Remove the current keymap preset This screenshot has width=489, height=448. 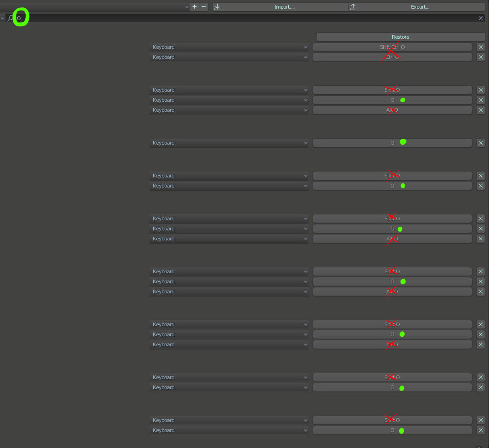coord(203,6)
